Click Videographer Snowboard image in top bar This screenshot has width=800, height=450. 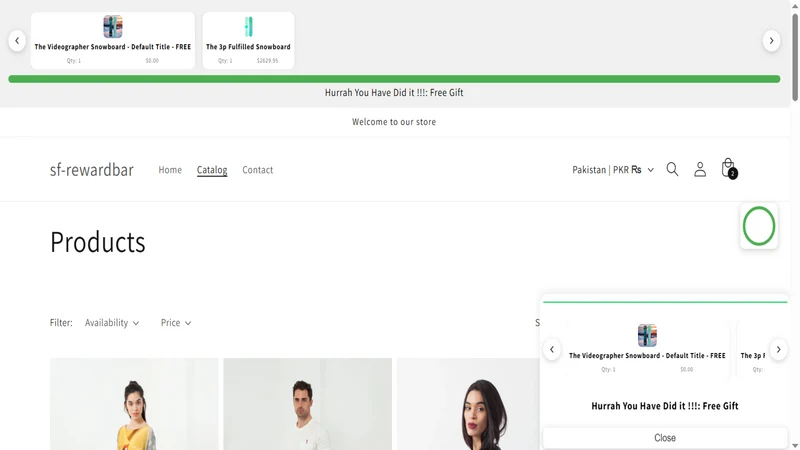(113, 27)
